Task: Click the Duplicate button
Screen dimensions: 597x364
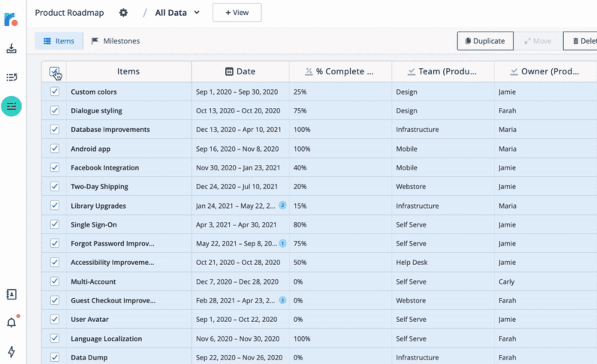Action: [x=485, y=41]
